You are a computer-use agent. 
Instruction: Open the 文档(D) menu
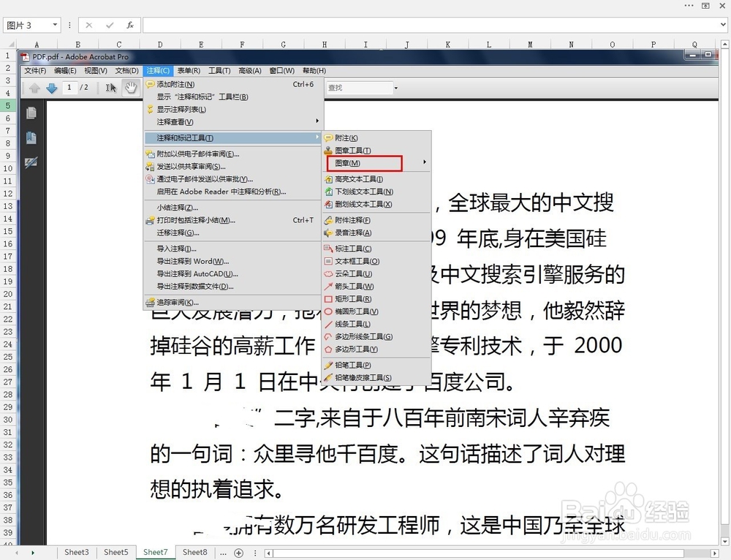click(126, 71)
